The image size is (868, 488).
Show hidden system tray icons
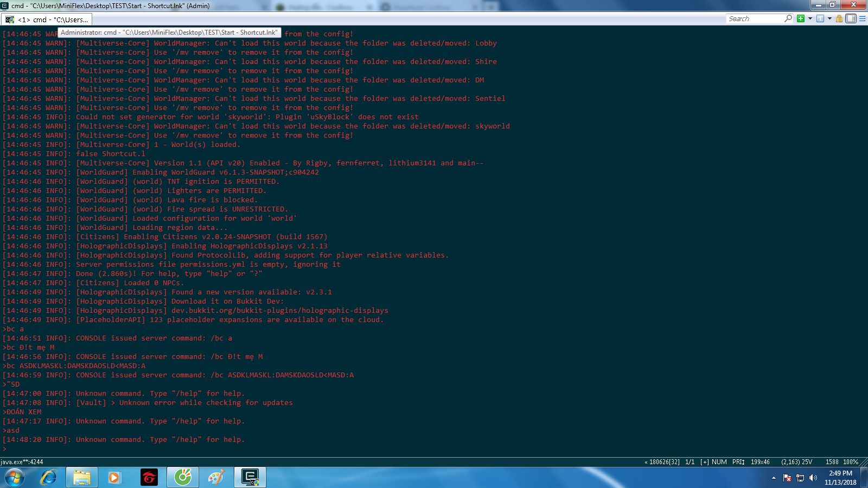click(774, 478)
